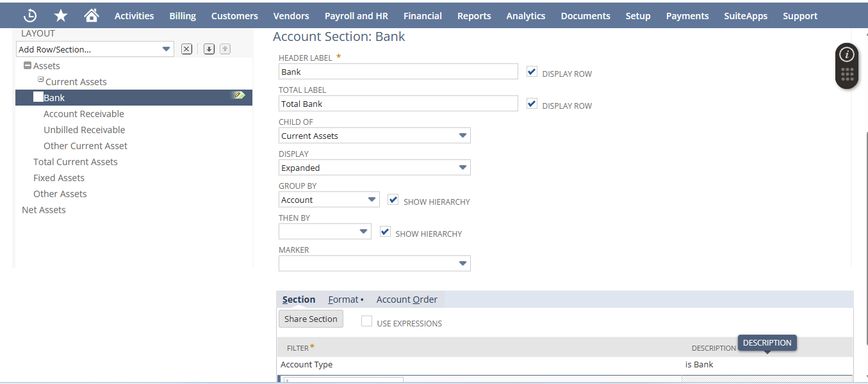
Task: Go to the Home icon
Action: click(x=92, y=15)
